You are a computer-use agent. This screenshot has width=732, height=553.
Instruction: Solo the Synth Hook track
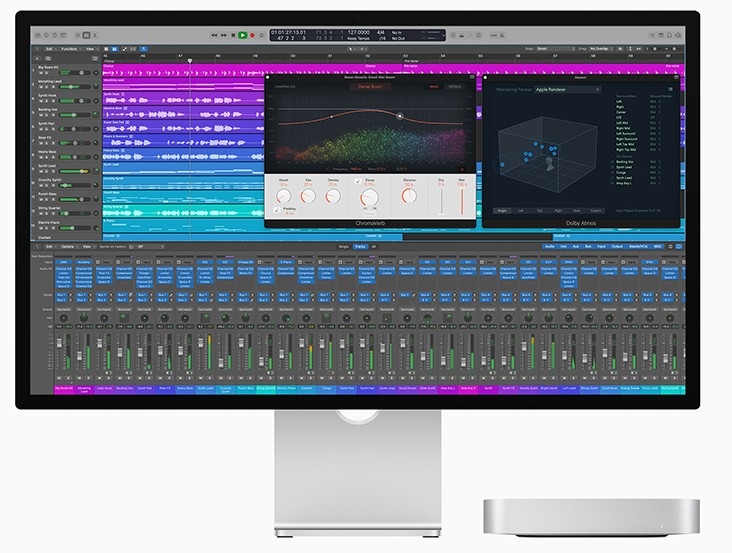coord(46,101)
